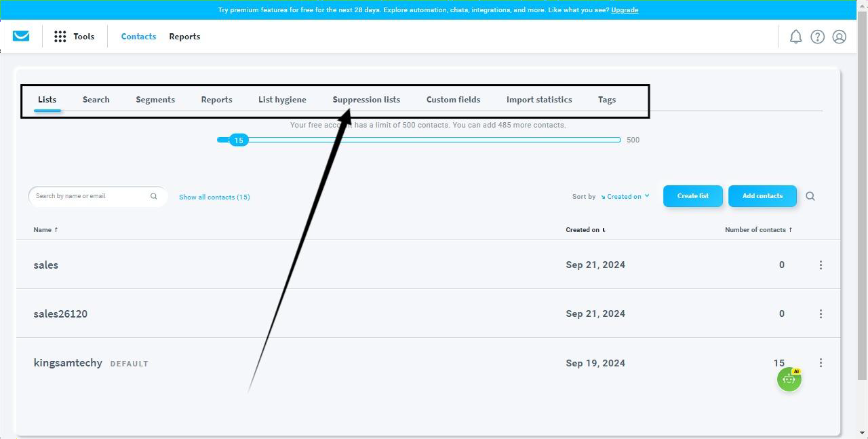The image size is (868, 439).
Task: Open three-dot menu for sales list
Action: click(x=821, y=265)
